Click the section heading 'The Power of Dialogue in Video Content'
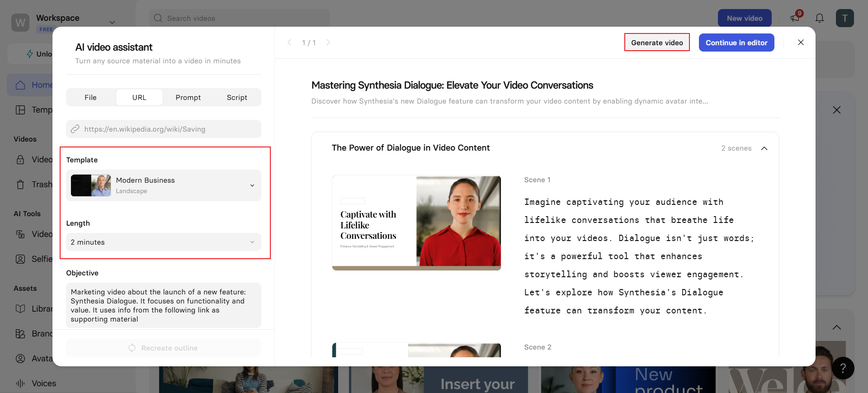The image size is (868, 393). pyautogui.click(x=410, y=148)
